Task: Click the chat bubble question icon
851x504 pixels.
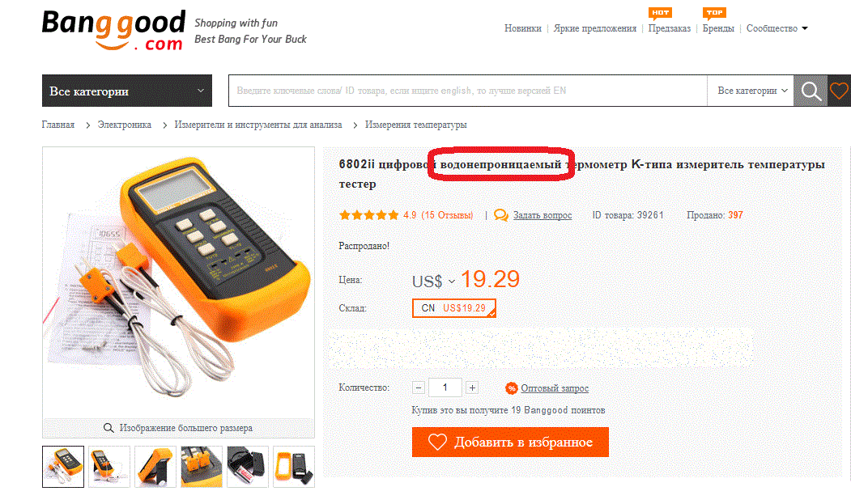Action: (x=501, y=215)
